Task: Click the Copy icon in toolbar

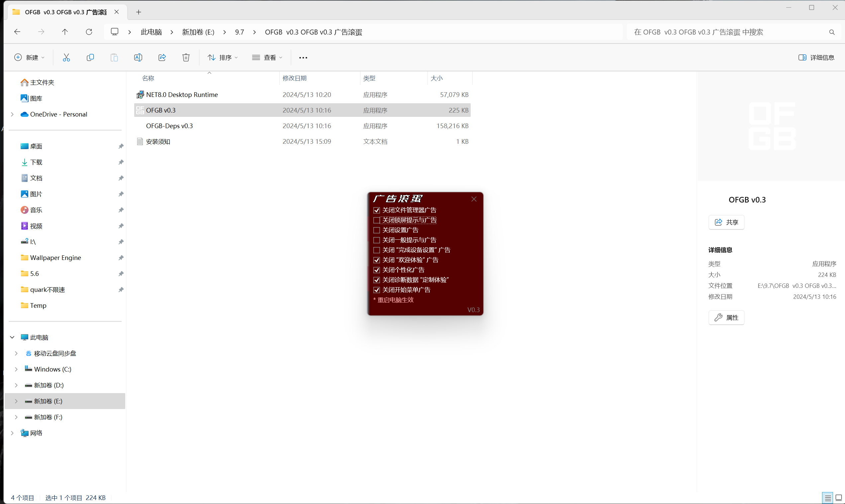Action: point(90,57)
